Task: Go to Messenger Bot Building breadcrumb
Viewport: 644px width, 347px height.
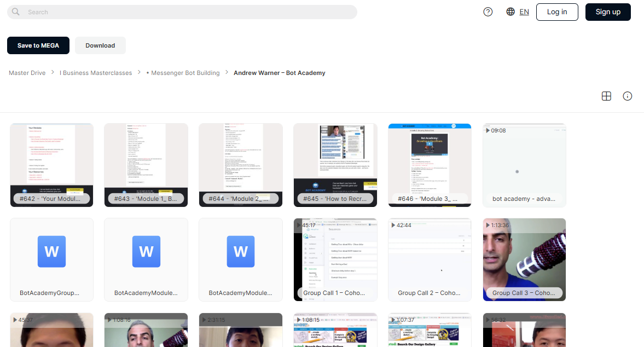Action: tap(183, 73)
